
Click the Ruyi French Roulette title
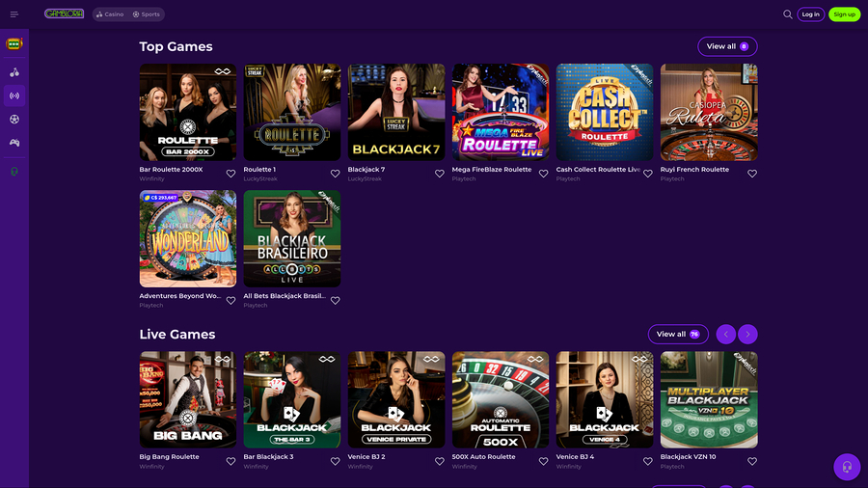coord(694,170)
